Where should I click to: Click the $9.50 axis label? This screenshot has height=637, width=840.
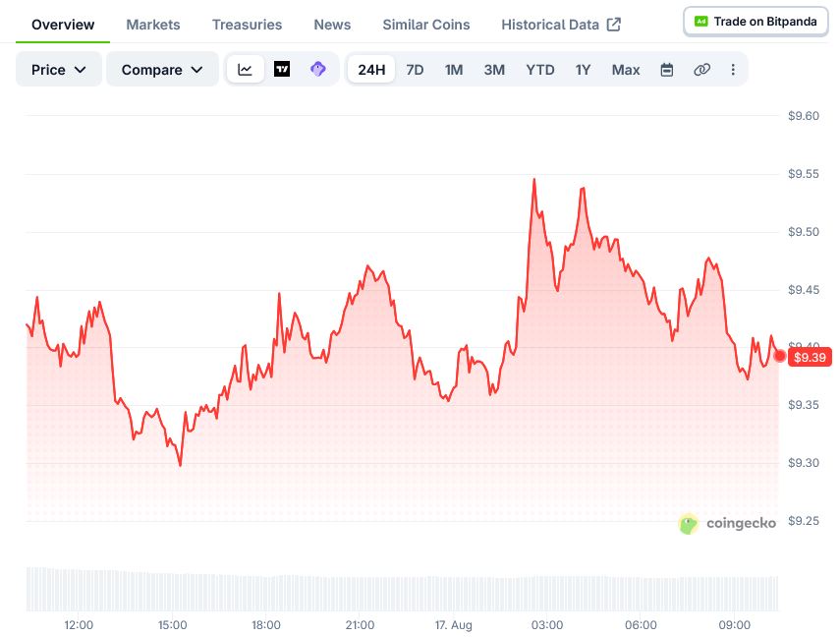(x=803, y=232)
